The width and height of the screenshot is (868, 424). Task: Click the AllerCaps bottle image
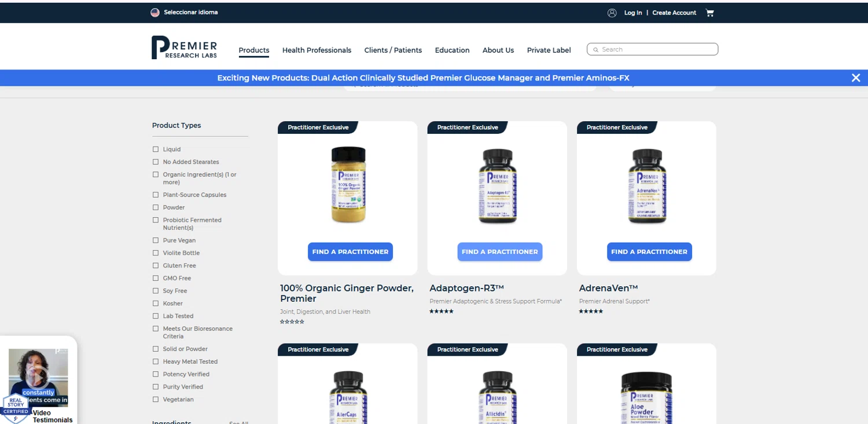coord(348,397)
